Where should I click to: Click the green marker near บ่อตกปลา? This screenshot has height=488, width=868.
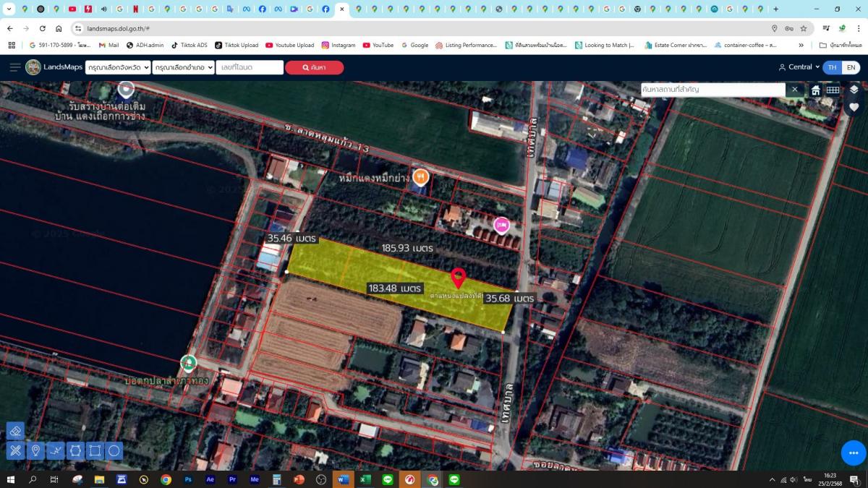[x=188, y=362]
